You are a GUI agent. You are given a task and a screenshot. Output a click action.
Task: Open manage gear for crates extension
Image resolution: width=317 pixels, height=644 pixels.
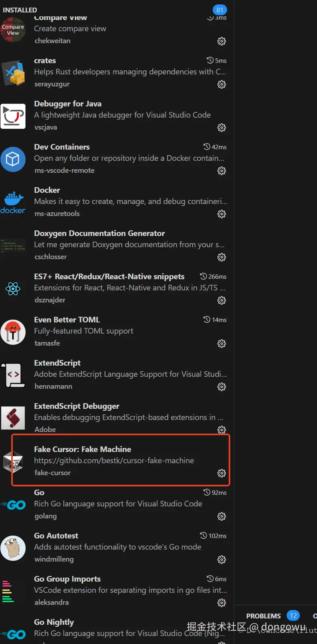click(221, 84)
